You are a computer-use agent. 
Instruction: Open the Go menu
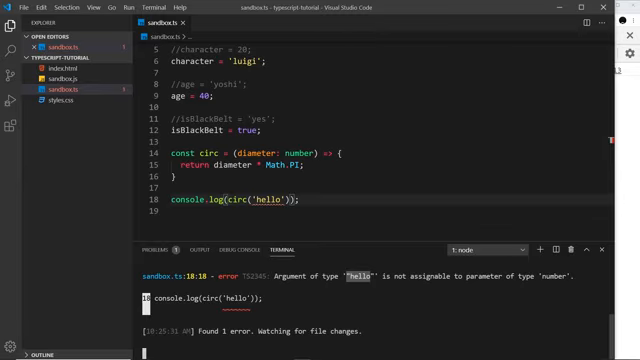click(x=112, y=7)
